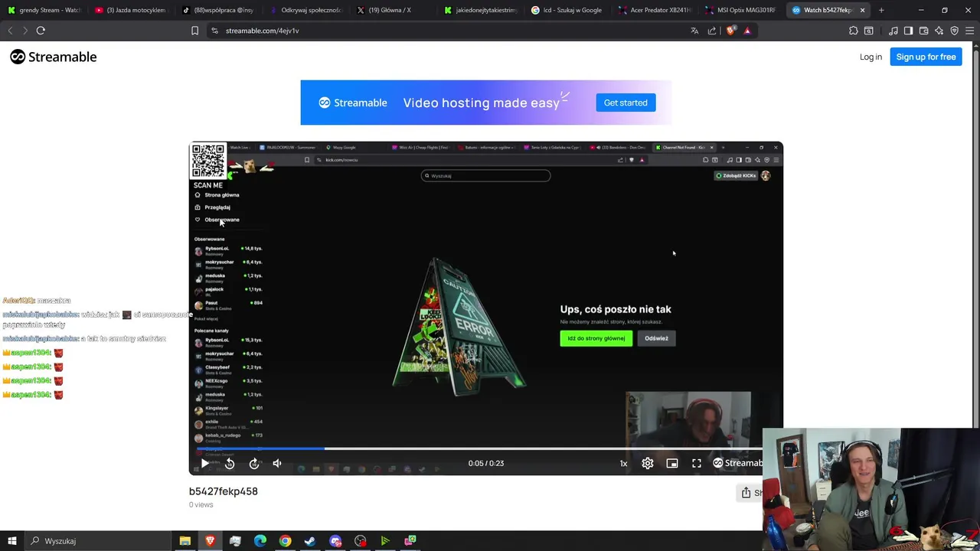
Task: Reload the page in Brave
Action: [x=41, y=31]
